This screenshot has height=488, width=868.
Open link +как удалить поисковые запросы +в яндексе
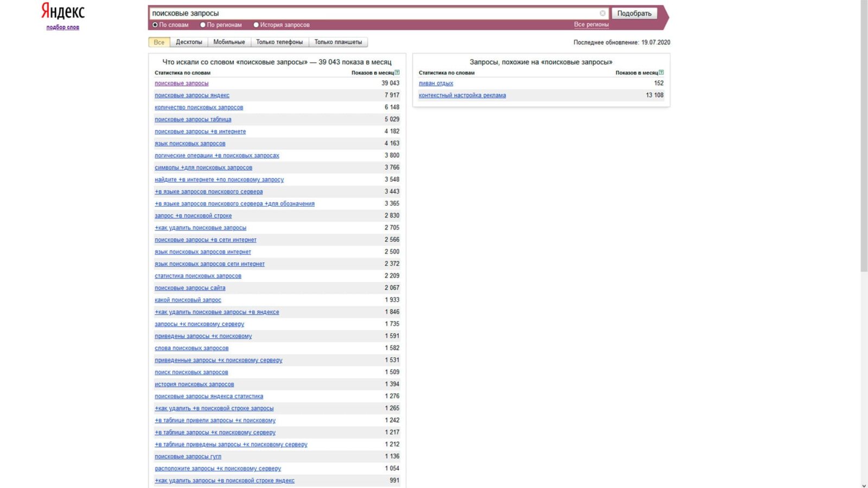[217, 312]
